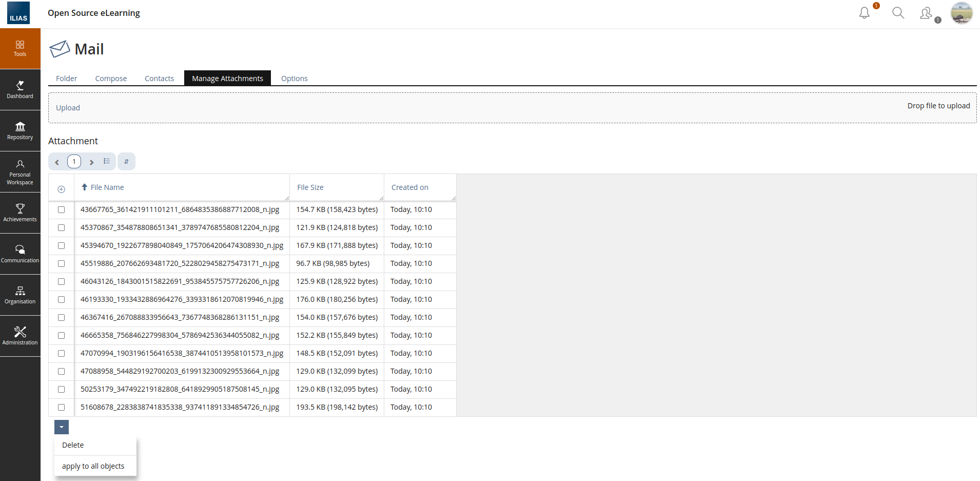Switch to the Compose tab
Viewport: 980px width, 481px height.
111,79
